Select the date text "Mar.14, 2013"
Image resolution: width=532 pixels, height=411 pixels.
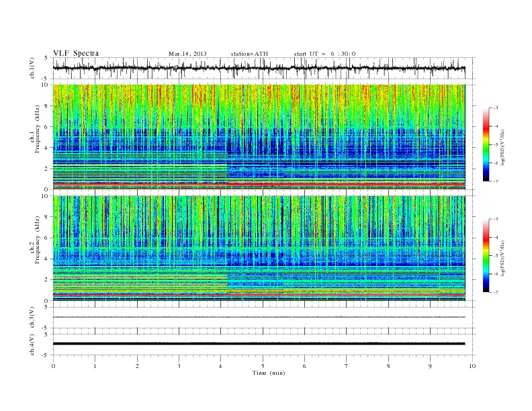pos(187,54)
